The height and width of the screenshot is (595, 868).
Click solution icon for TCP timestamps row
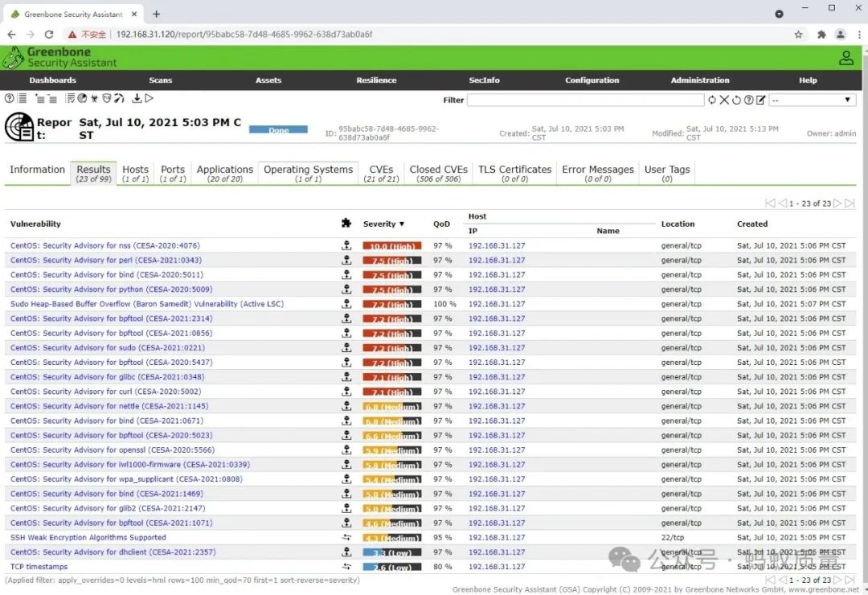click(x=346, y=566)
